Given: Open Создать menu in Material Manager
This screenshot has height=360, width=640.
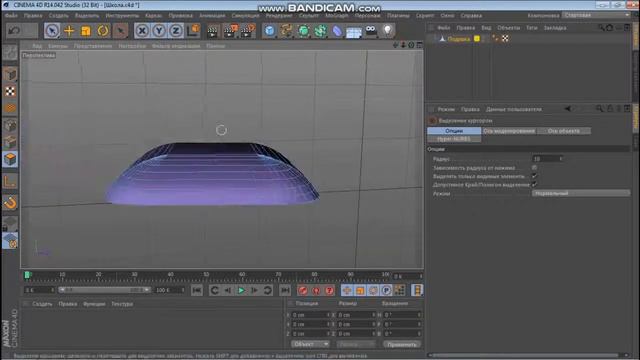Looking at the screenshot, I should [42, 304].
